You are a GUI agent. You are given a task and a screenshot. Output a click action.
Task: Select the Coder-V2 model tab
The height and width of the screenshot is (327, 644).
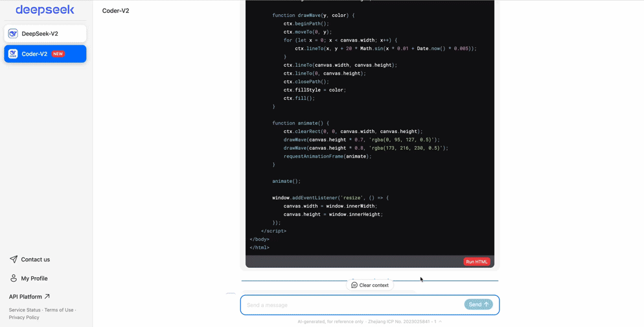35,54
